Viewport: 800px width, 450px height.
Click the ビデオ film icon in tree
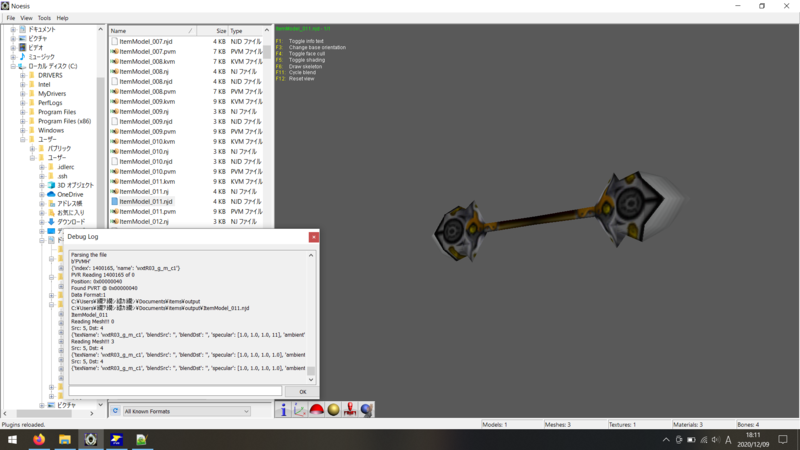click(22, 47)
